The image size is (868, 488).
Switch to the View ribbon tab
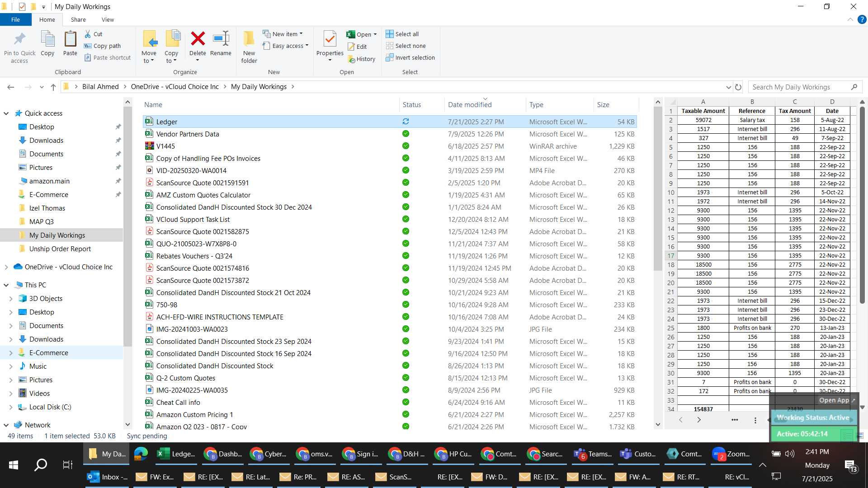[x=108, y=19]
